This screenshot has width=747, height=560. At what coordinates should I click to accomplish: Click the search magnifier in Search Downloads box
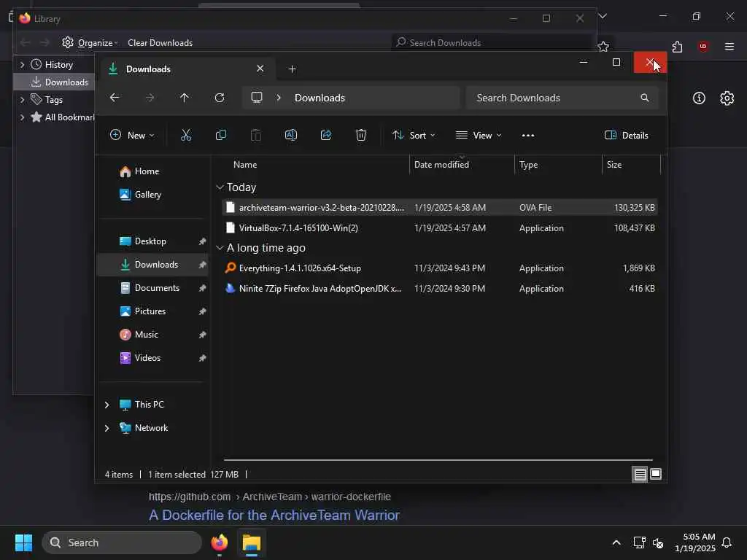pos(645,98)
